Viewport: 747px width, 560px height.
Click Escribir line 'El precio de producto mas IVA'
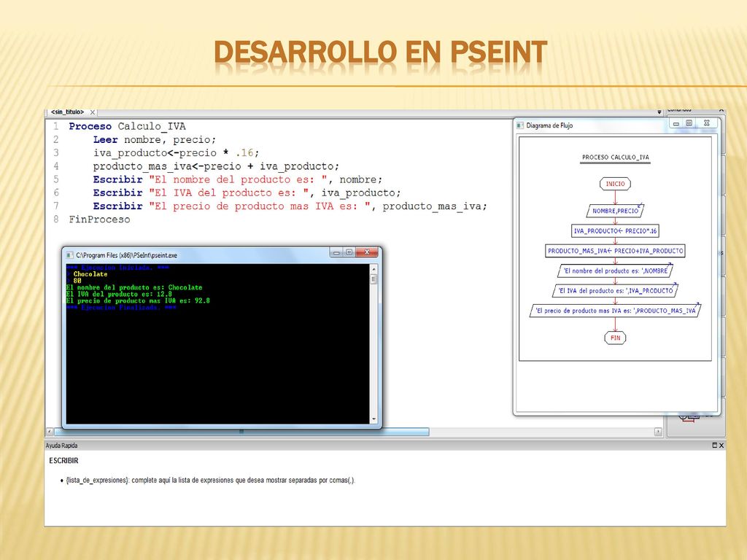[290, 206]
